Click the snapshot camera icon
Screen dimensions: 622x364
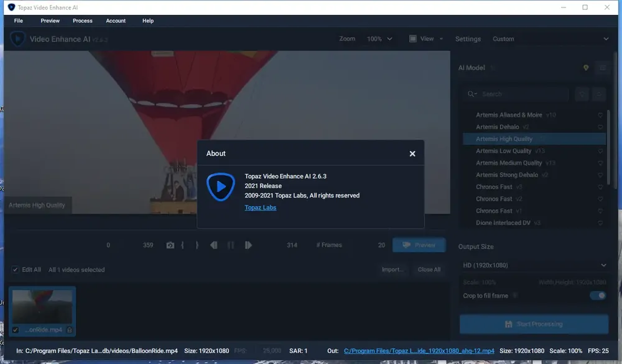pyautogui.click(x=170, y=245)
